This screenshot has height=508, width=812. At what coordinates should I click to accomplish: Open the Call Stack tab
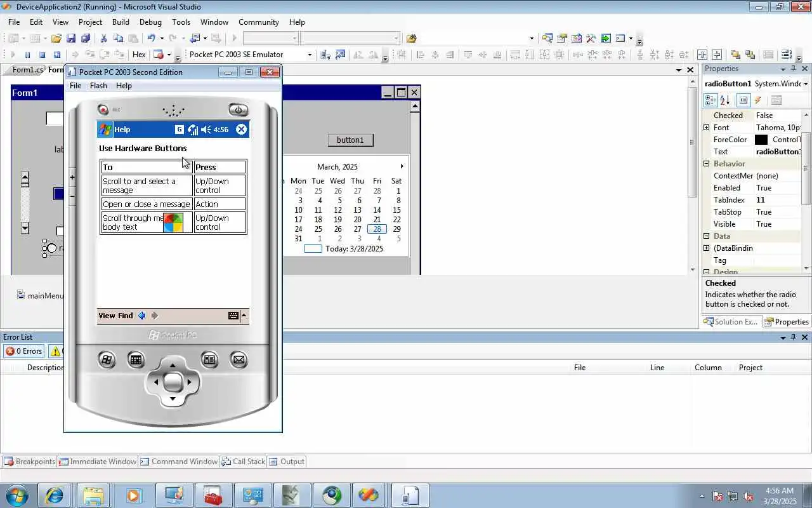244,462
